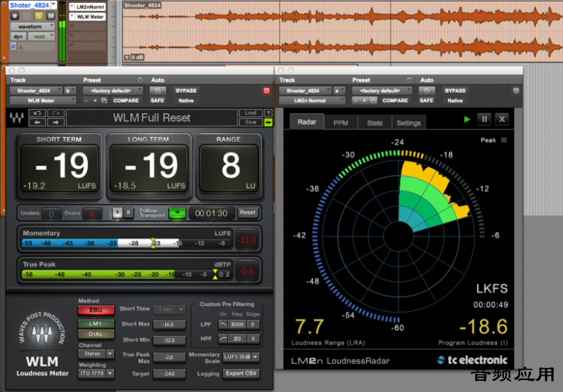The width and height of the screenshot is (563, 392).
Task: Click the green minus icon beside Save
Action: (x=268, y=122)
